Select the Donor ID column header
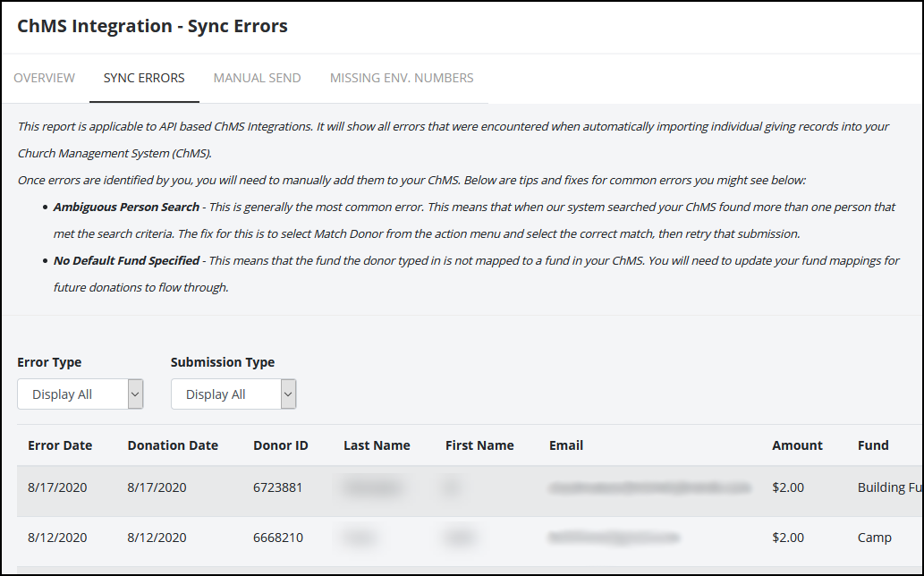 (281, 445)
